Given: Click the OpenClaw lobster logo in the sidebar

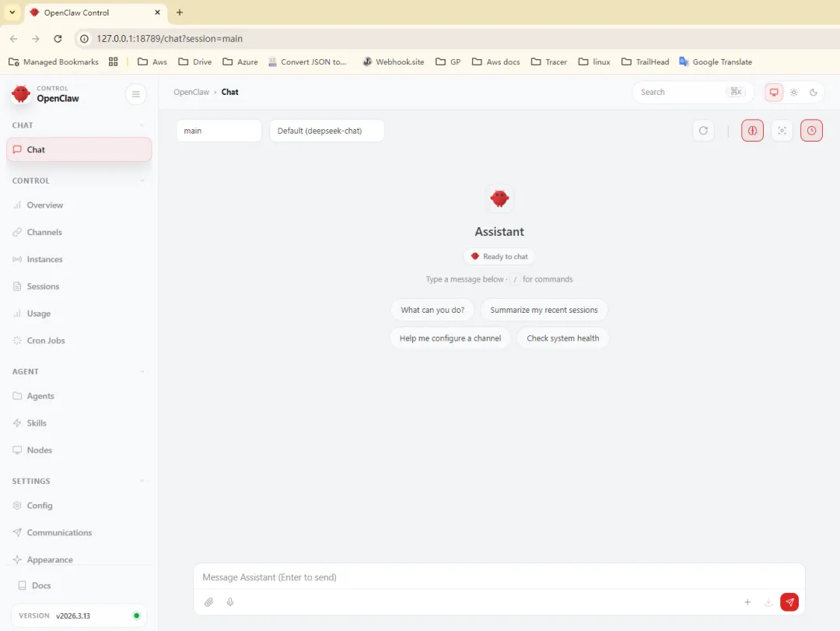Looking at the screenshot, I should point(21,94).
